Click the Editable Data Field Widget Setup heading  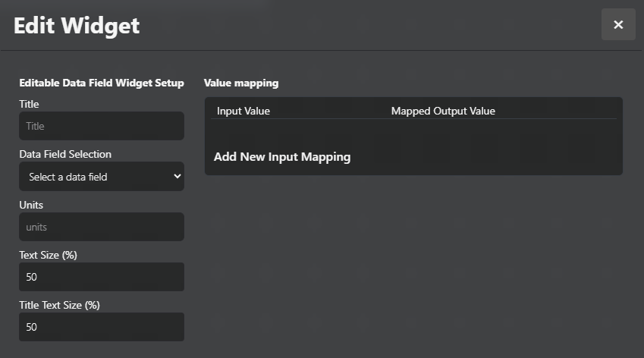click(x=102, y=83)
